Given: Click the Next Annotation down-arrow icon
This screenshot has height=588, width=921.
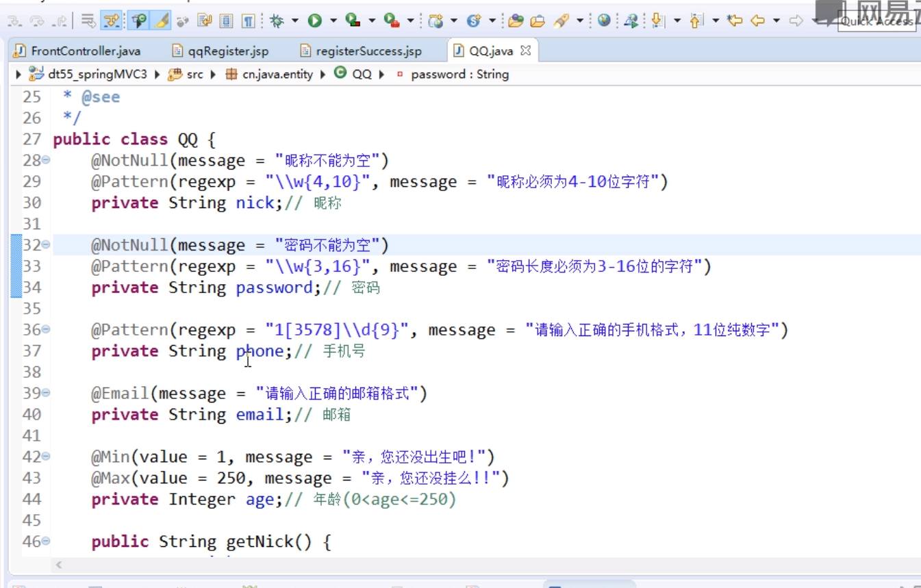Looking at the screenshot, I should click(658, 21).
